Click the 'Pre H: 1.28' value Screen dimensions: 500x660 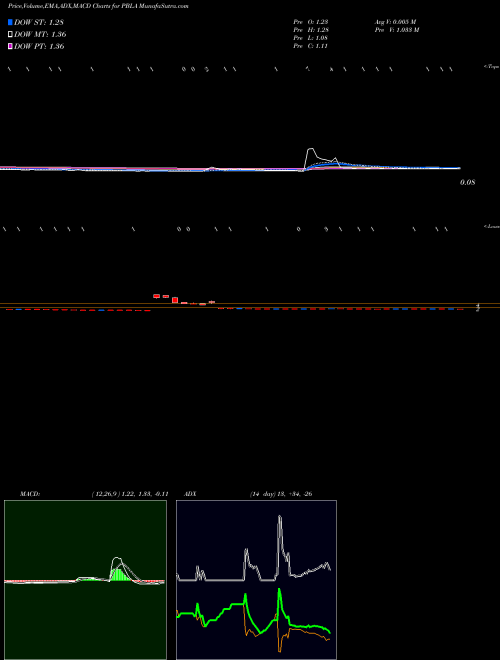click(311, 30)
